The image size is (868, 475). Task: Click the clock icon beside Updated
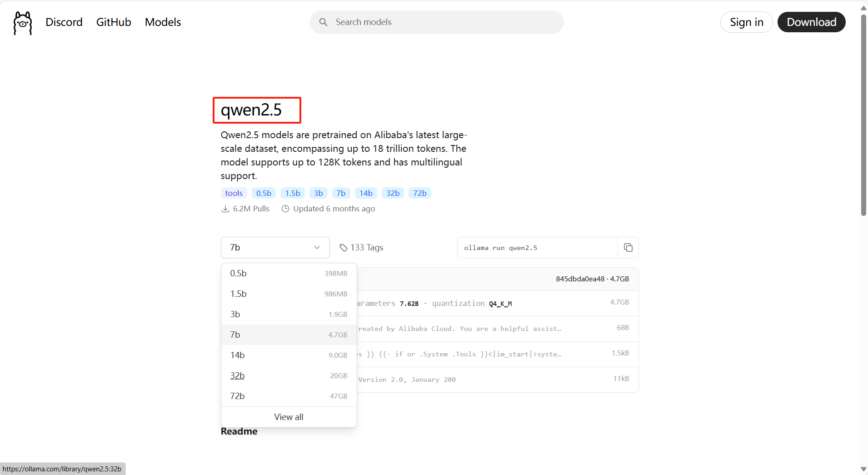tap(285, 209)
